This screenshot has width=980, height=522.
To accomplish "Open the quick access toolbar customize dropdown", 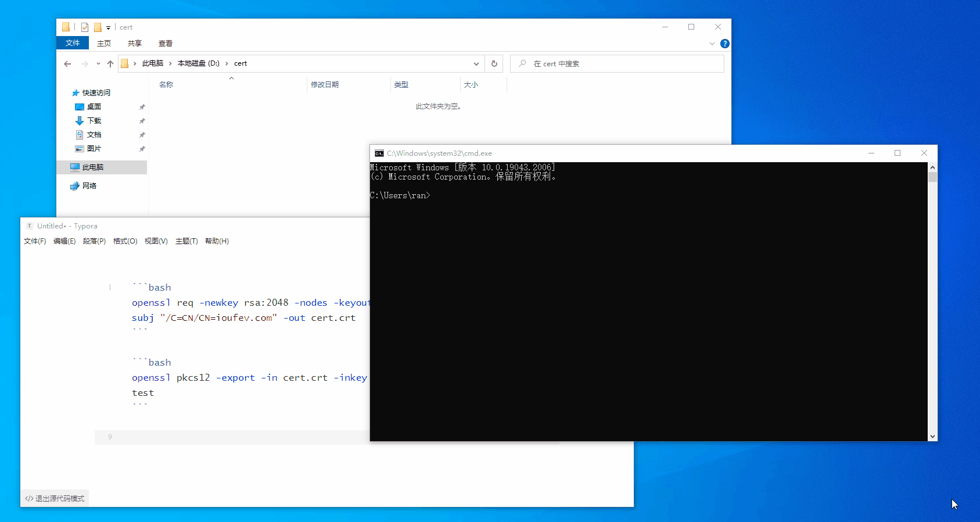I will [108, 27].
